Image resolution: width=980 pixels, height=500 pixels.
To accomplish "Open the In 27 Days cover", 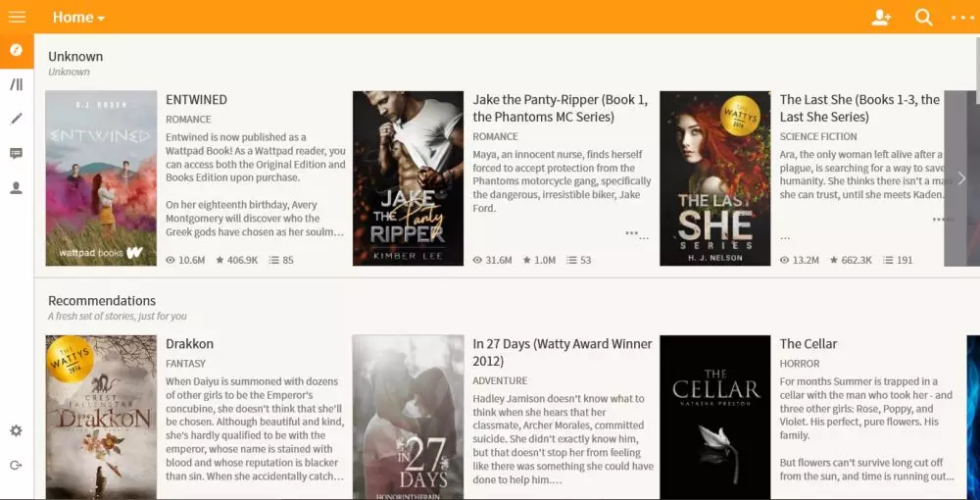I will click(x=408, y=417).
